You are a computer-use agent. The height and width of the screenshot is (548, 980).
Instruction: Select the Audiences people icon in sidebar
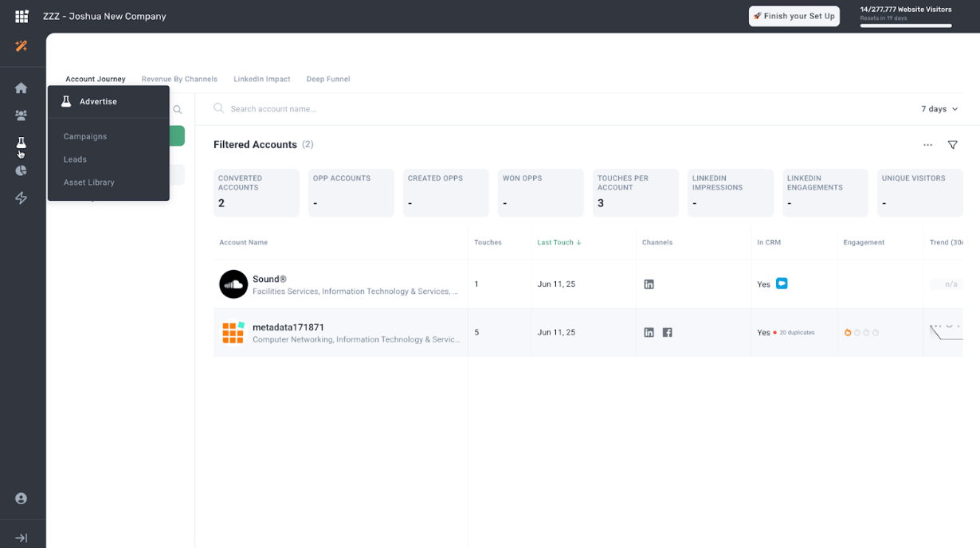(x=22, y=115)
